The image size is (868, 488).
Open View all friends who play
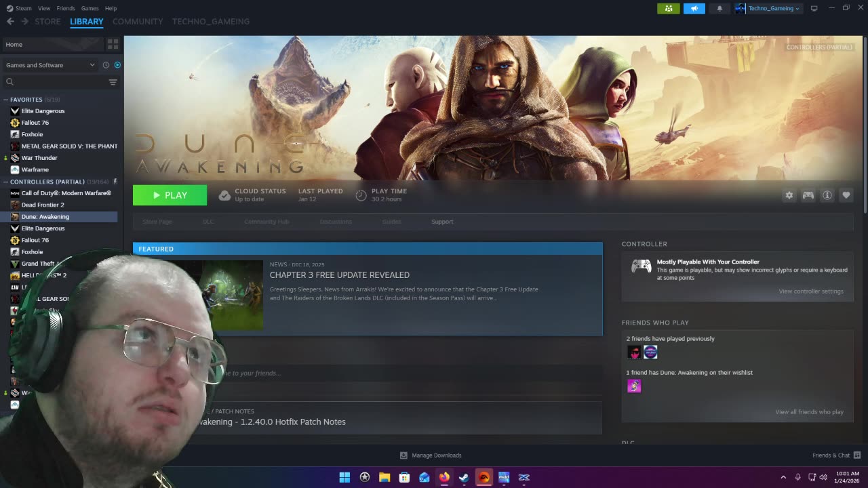click(809, 412)
